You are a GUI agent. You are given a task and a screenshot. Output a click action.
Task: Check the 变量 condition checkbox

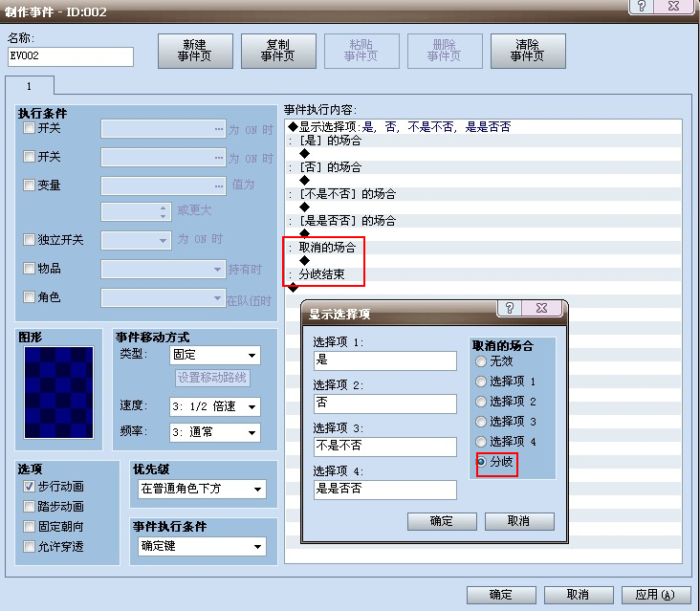pos(29,185)
